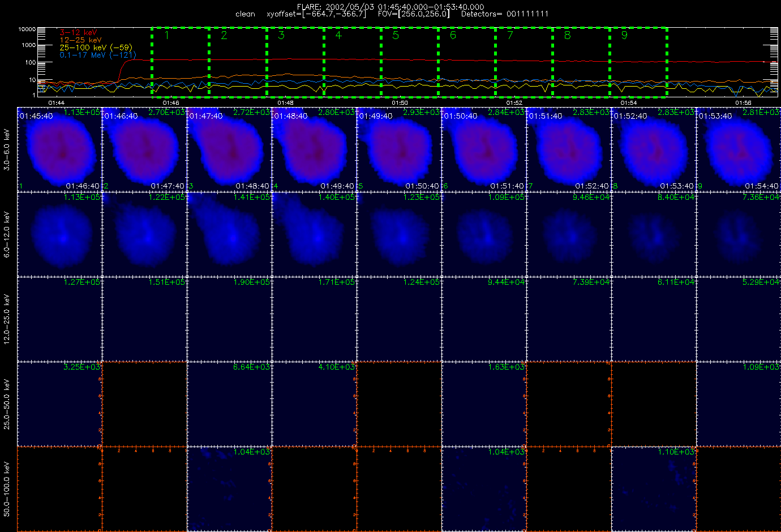Open the 6.0-12.0 keV image labeled 8.40E+04
The height and width of the screenshot is (532, 781).
tap(654, 234)
